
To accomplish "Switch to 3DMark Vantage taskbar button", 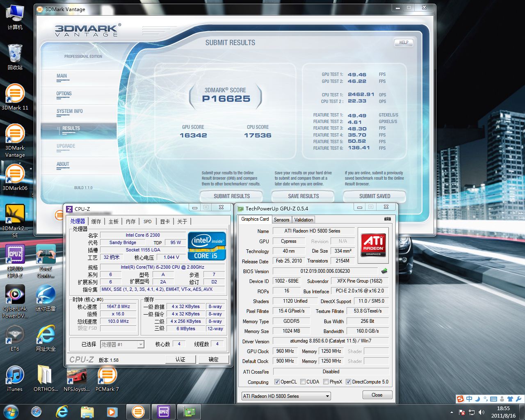I will [x=138, y=411].
